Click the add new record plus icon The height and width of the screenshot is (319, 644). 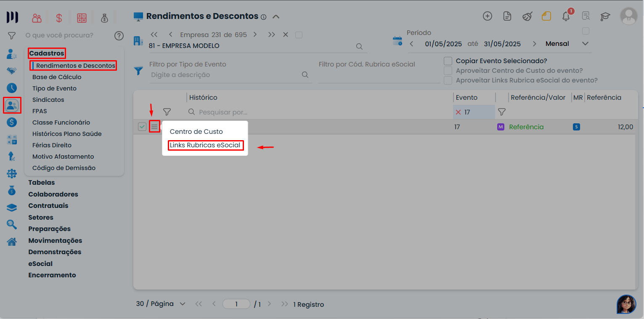[487, 16]
